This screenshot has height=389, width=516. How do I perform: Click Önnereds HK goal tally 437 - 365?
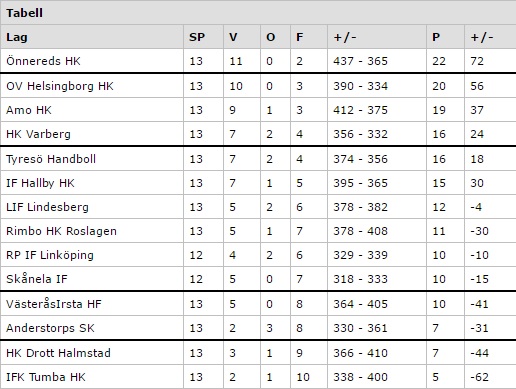tap(360, 61)
